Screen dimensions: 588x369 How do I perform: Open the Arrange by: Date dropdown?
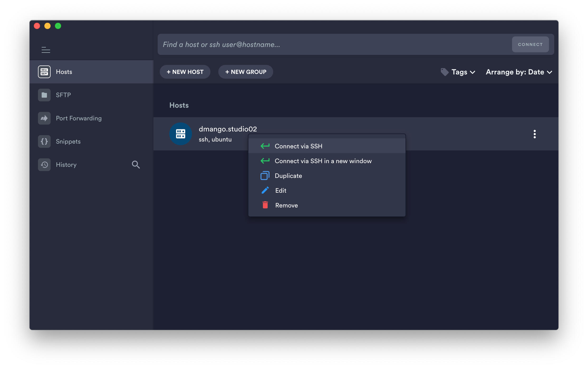[x=519, y=72]
